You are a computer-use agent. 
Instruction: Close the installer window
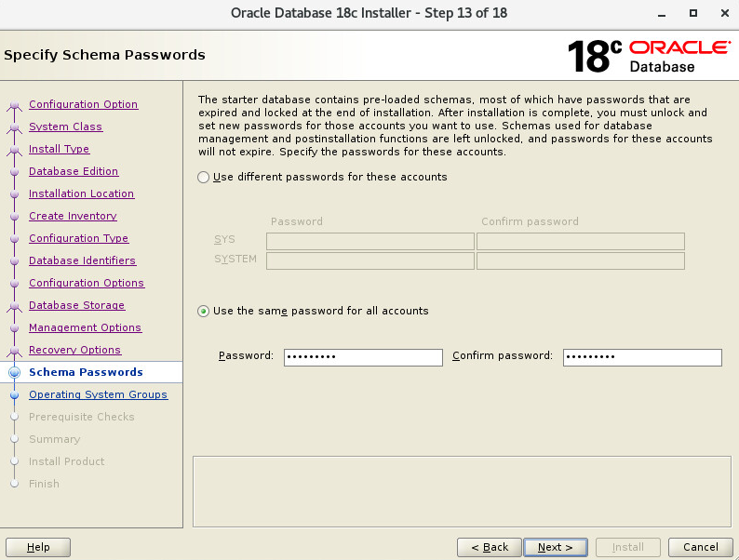(x=725, y=13)
